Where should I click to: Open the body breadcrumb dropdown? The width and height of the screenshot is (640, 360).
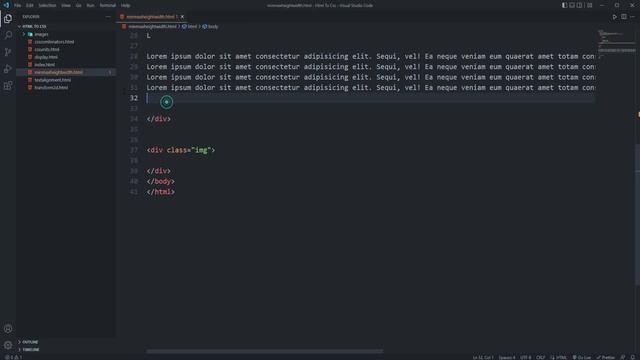tap(211, 27)
